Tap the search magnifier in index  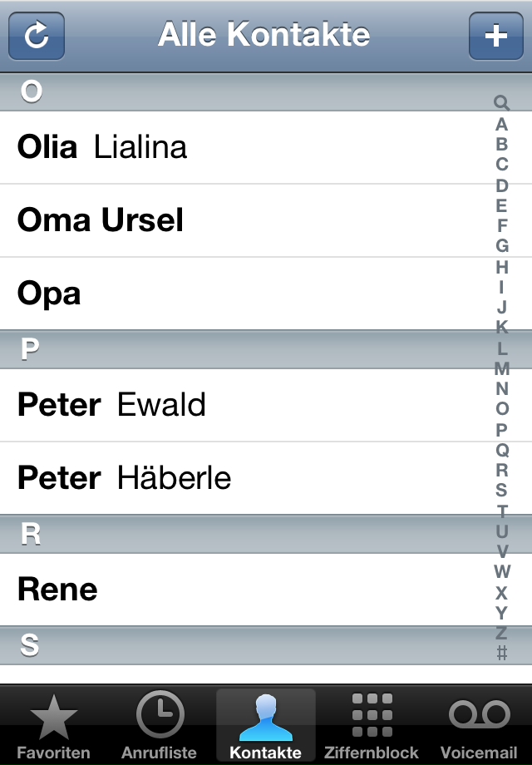[502, 103]
